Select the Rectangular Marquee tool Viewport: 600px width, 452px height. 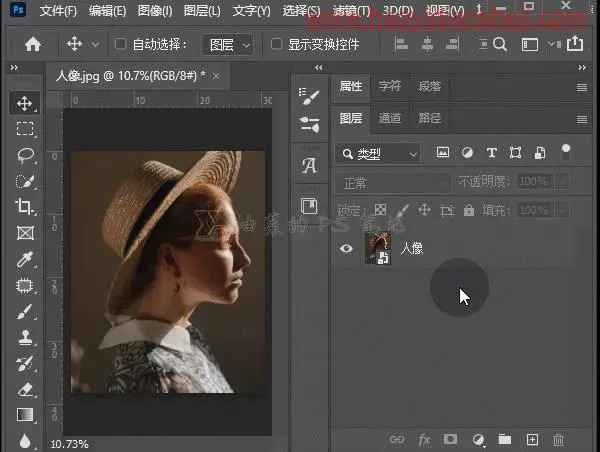[25, 129]
